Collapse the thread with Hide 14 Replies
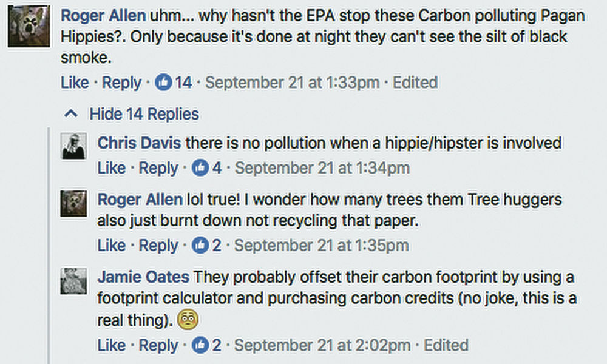Image resolution: width=607 pixels, height=364 pixels. tap(144, 114)
